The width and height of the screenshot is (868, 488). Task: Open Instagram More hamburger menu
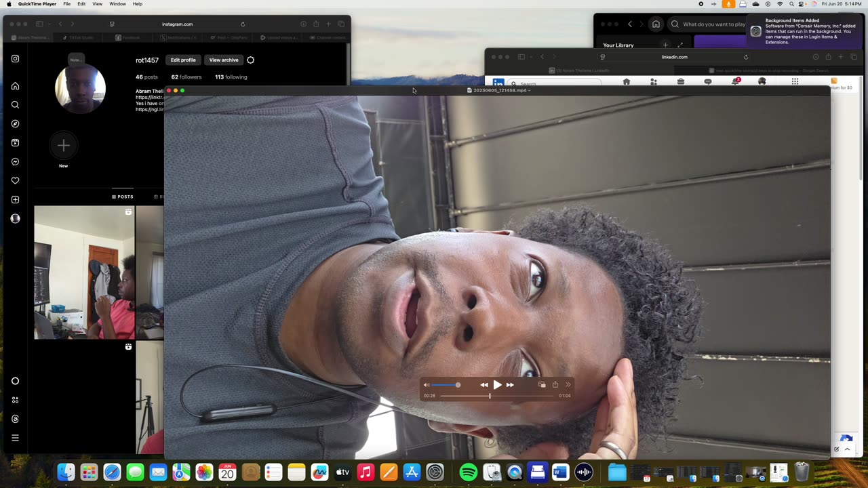point(15,438)
